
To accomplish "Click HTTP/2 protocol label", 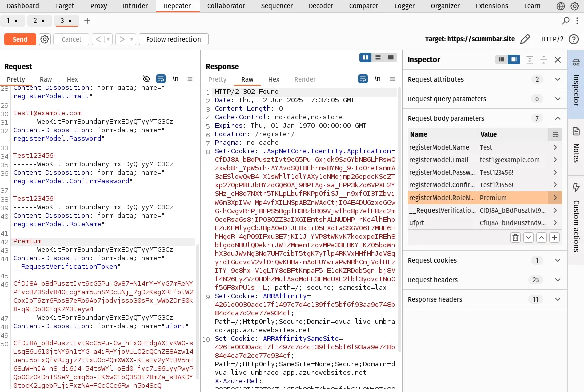I will [x=552, y=39].
